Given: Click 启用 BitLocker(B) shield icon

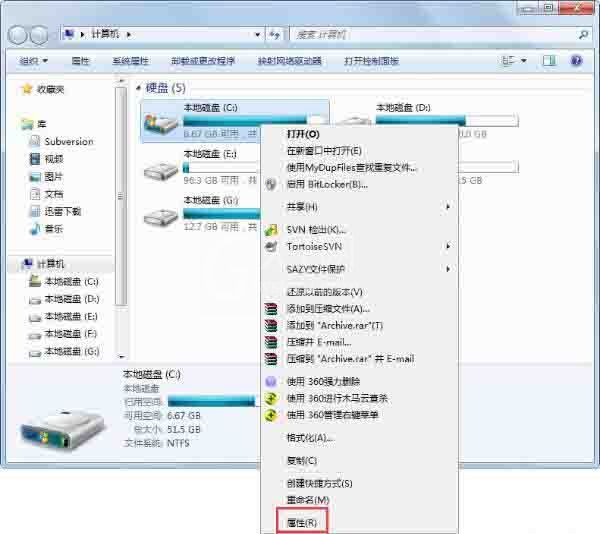Looking at the screenshot, I should [x=271, y=184].
